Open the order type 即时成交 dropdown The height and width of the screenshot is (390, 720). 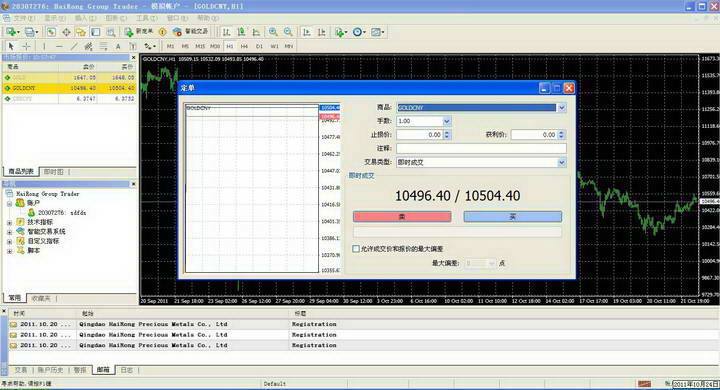point(562,162)
